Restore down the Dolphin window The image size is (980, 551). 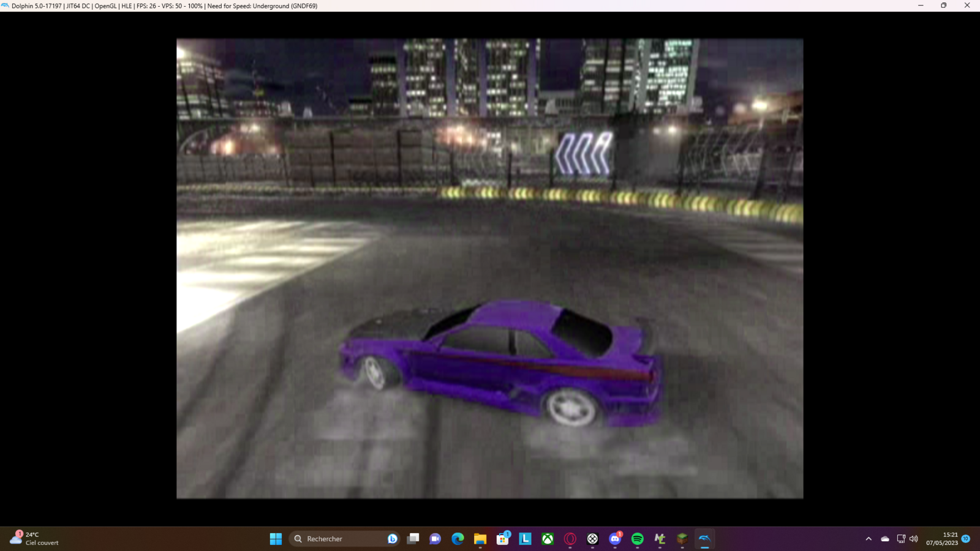click(x=944, y=6)
